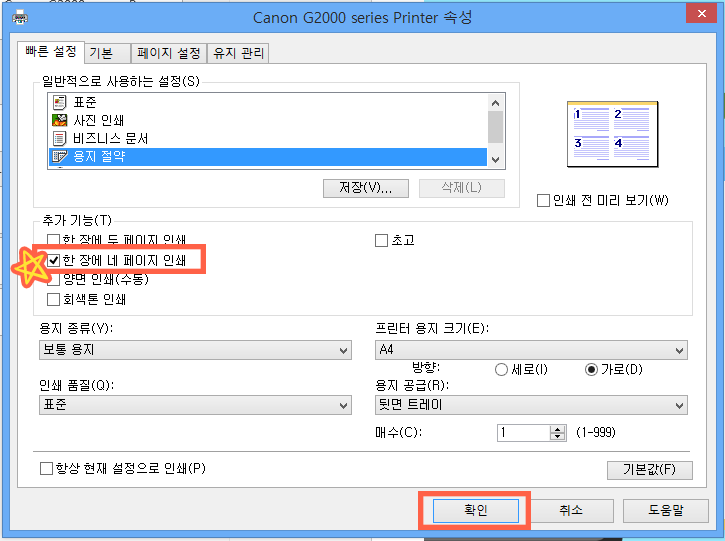Viewport: 725px width, 541px height.
Task: Enable 회색톤 인쇄 grayscale checkbox
Action: [x=54, y=300]
